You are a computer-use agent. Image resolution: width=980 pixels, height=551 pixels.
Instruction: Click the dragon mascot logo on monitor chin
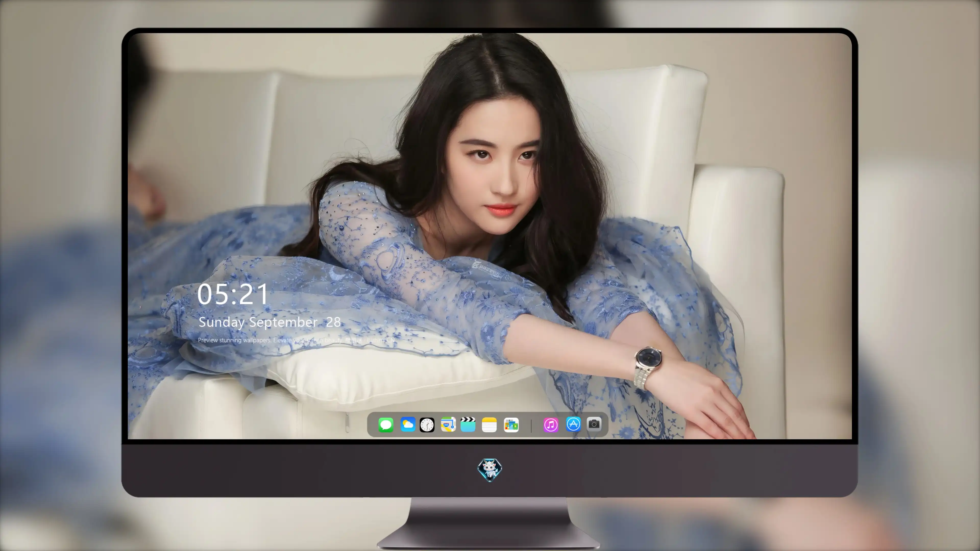(x=490, y=470)
